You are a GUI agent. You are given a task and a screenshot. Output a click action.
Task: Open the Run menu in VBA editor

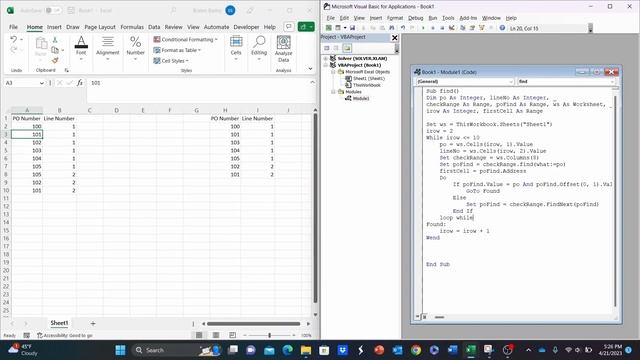(433, 18)
